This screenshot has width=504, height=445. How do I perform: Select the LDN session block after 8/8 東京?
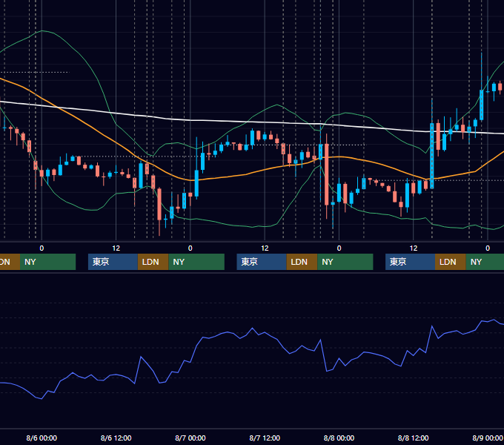tap(451, 262)
